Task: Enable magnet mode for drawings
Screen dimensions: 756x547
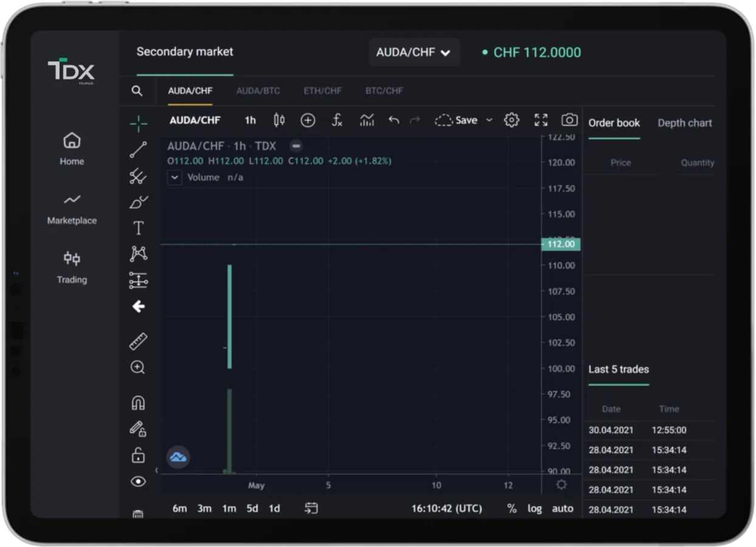Action: [139, 403]
